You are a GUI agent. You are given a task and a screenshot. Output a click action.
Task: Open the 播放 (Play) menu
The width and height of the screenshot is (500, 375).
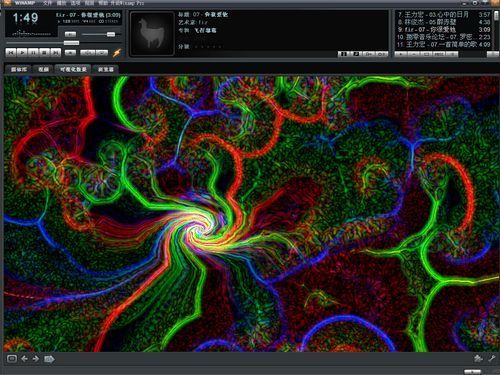62,3
